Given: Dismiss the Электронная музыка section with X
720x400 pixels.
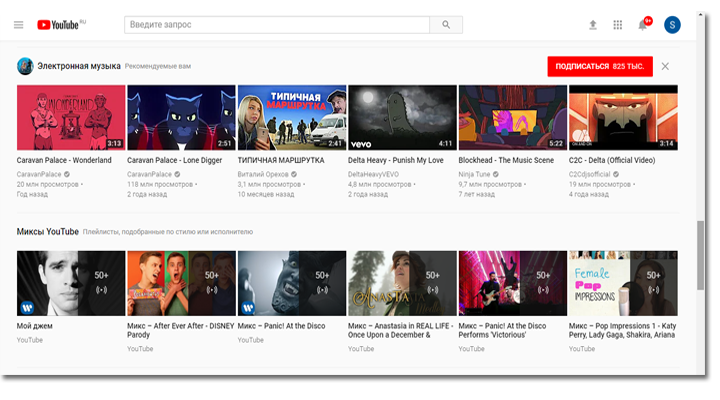Looking at the screenshot, I should 665,67.
